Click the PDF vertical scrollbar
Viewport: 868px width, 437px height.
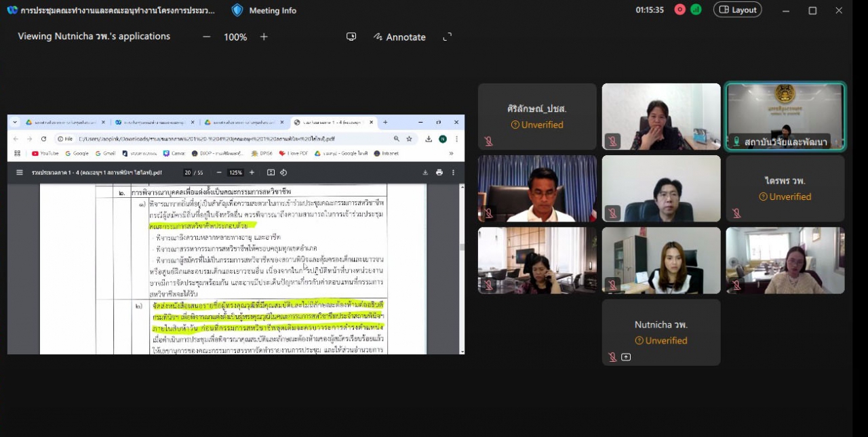(462, 268)
